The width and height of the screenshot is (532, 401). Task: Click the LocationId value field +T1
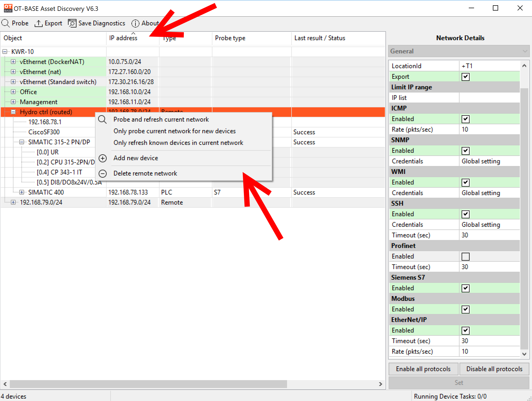(x=489, y=66)
